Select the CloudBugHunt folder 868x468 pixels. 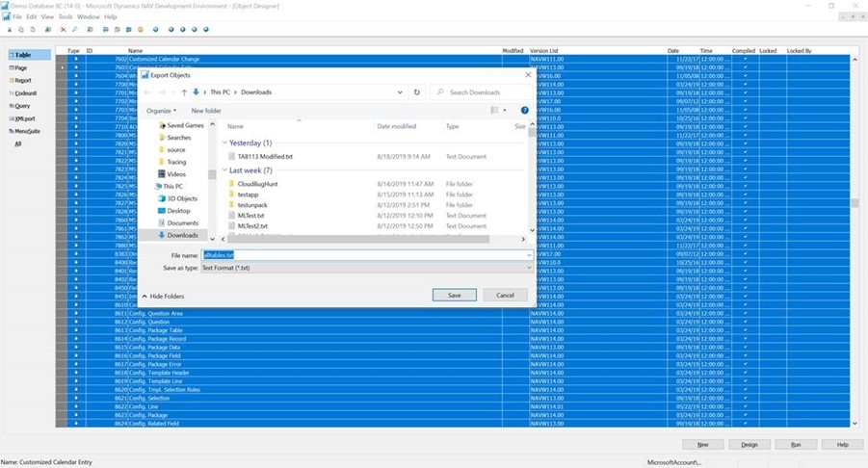[x=257, y=184]
